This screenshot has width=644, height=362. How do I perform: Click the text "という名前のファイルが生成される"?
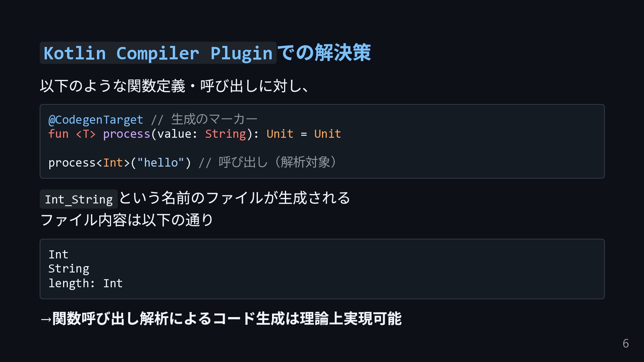point(234,198)
